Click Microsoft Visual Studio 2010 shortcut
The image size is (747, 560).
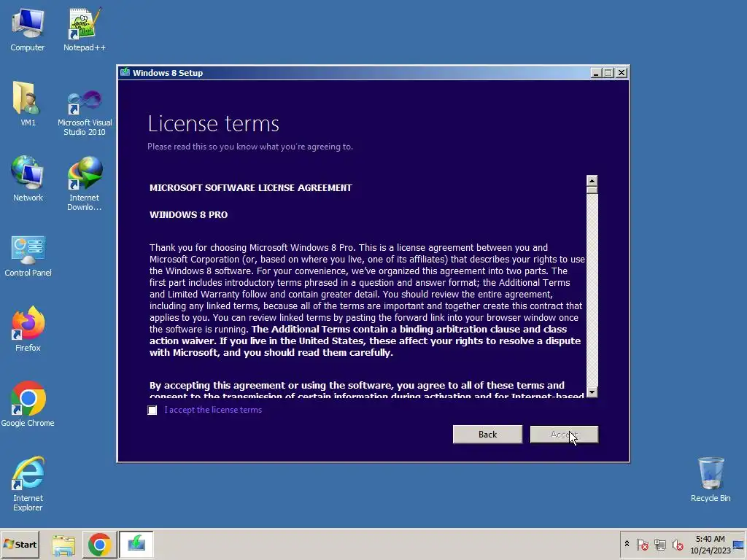click(85, 112)
